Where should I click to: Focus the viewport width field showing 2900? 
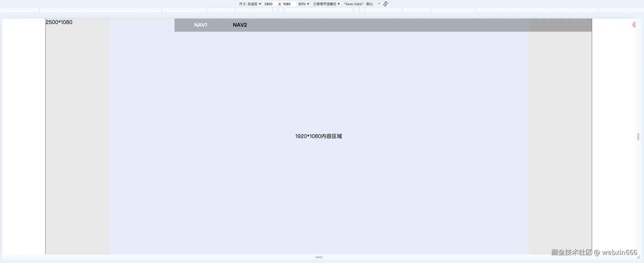coord(268,4)
